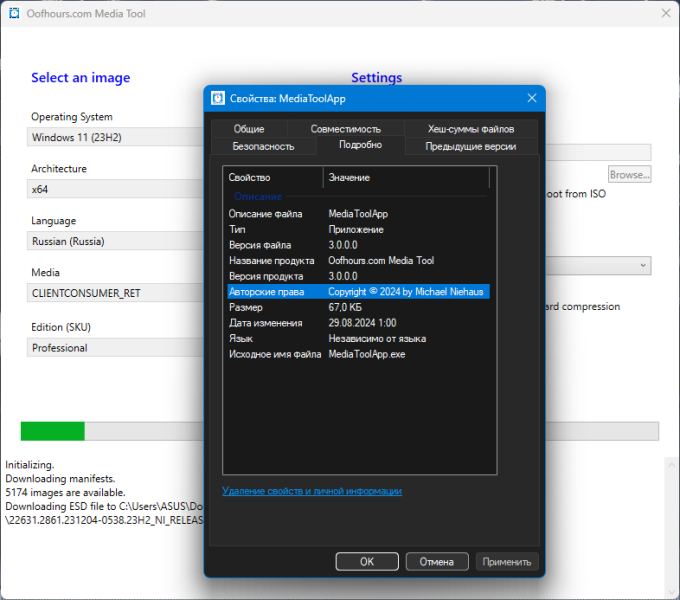Click the Применить button
680x600 pixels.
[x=507, y=561]
